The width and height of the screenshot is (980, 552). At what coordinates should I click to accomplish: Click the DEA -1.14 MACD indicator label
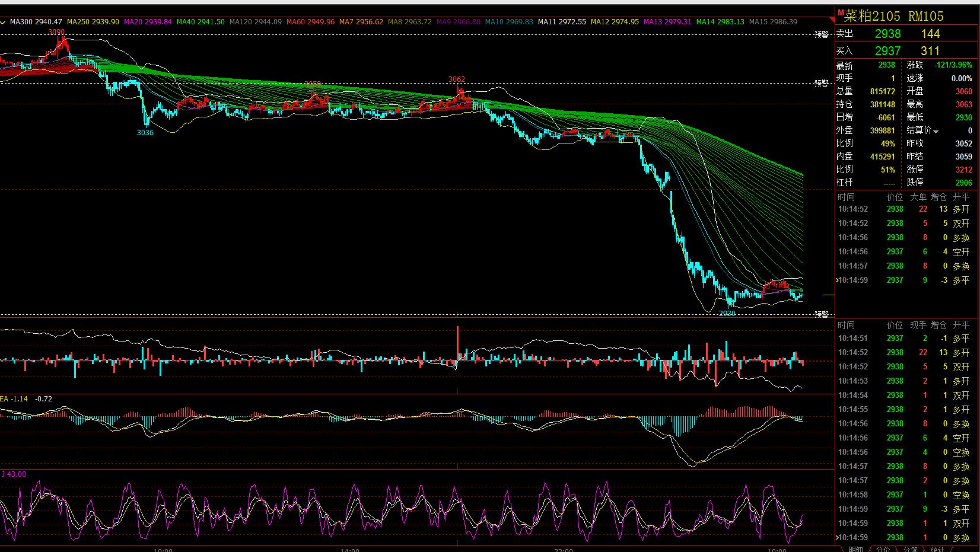tap(14, 399)
